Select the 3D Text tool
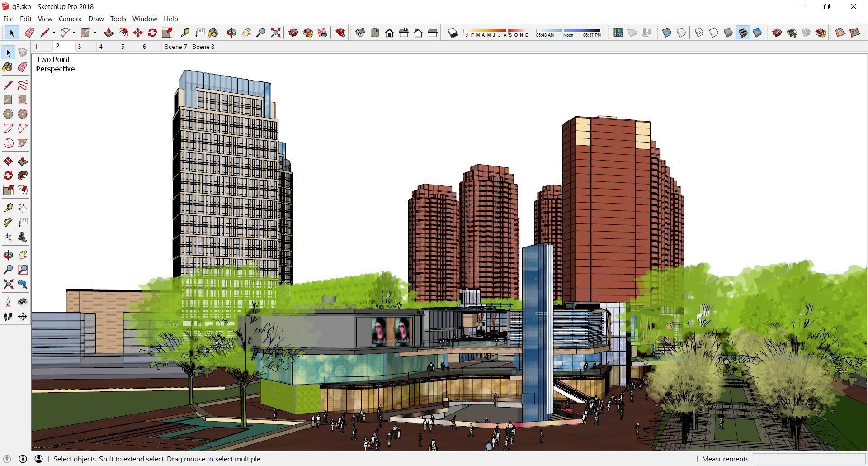 (23, 237)
